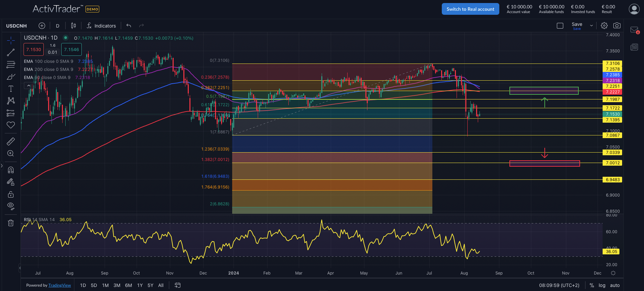Open the chart type candlestick selector
This screenshot has width=644, height=291.
pyautogui.click(x=73, y=26)
